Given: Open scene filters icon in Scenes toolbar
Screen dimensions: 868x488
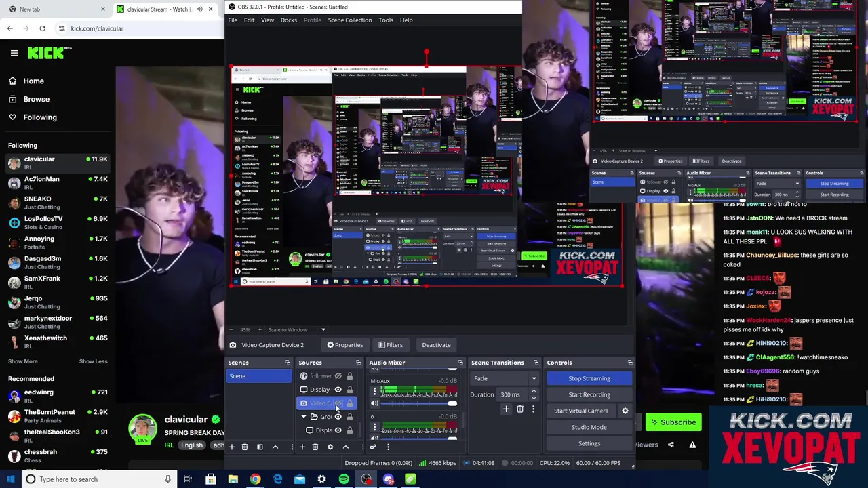Looking at the screenshot, I should point(260,447).
